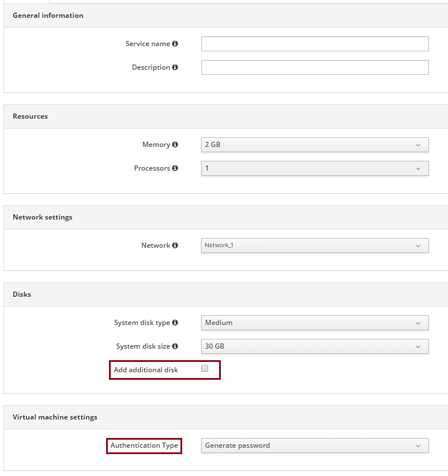Click the Description info icon
This screenshot has height=476, width=448.
click(x=175, y=67)
